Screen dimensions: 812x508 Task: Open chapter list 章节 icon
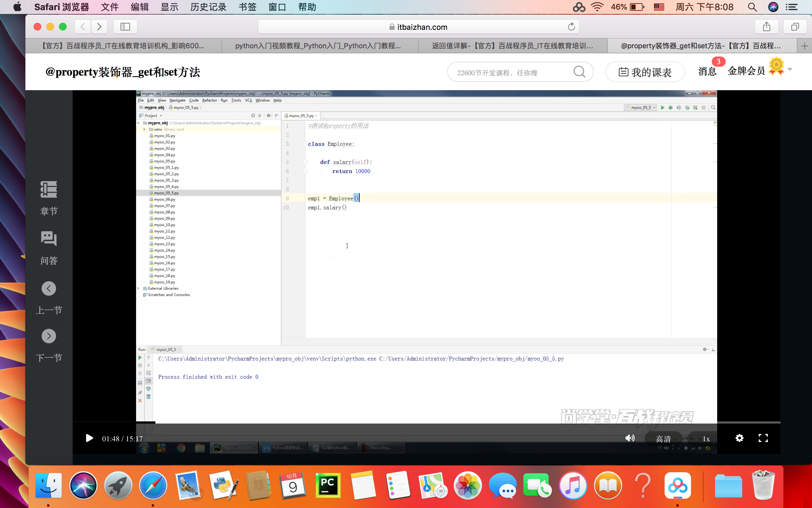point(49,190)
